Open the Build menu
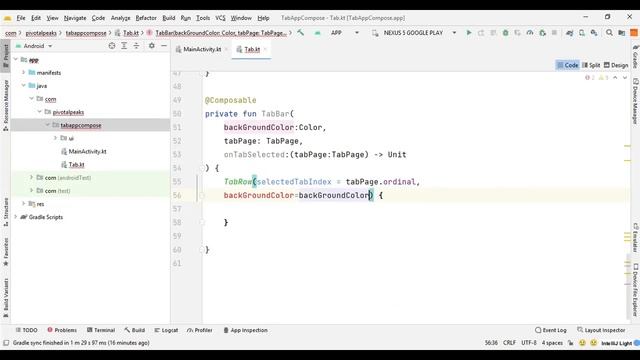 pyautogui.click(x=169, y=18)
